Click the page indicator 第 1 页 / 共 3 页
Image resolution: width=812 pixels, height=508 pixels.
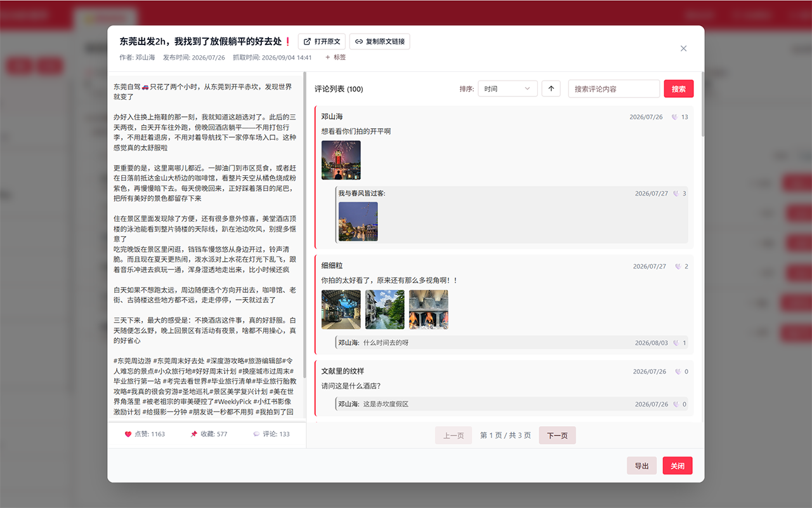[x=506, y=436]
